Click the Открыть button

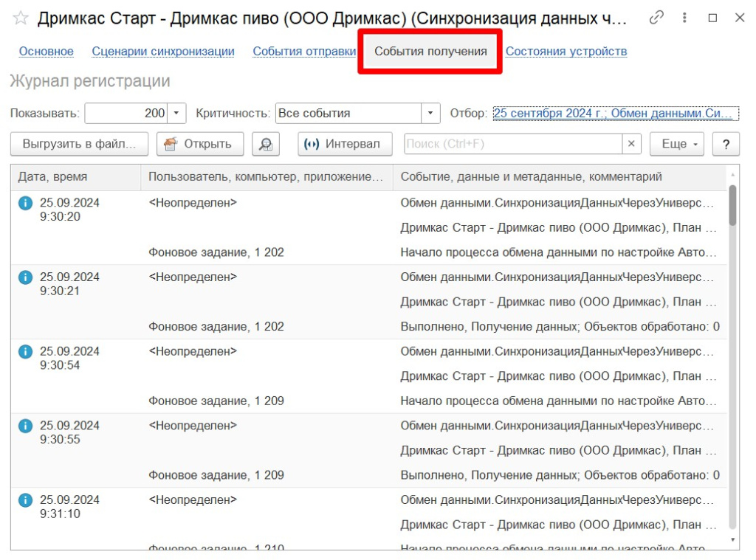pos(199,144)
